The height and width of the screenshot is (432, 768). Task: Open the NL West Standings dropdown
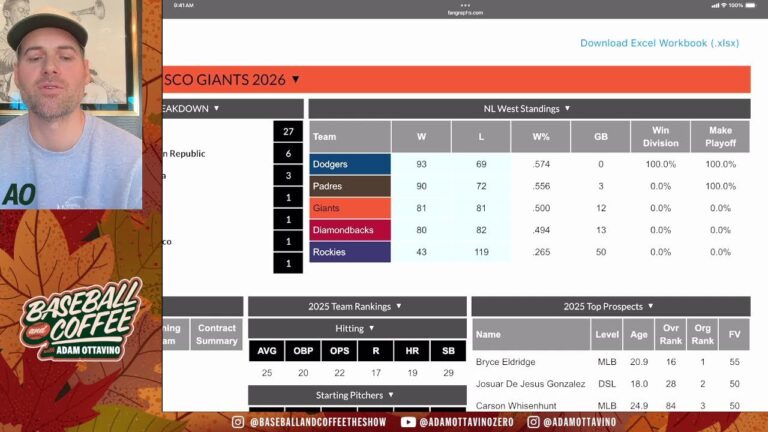point(567,109)
